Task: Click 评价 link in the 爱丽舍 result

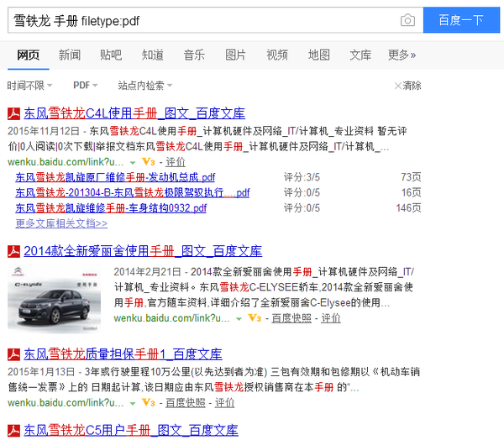Action: tap(331, 318)
